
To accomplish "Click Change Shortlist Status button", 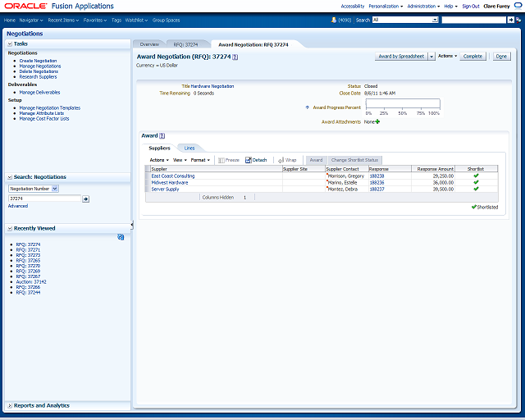I will point(354,160).
